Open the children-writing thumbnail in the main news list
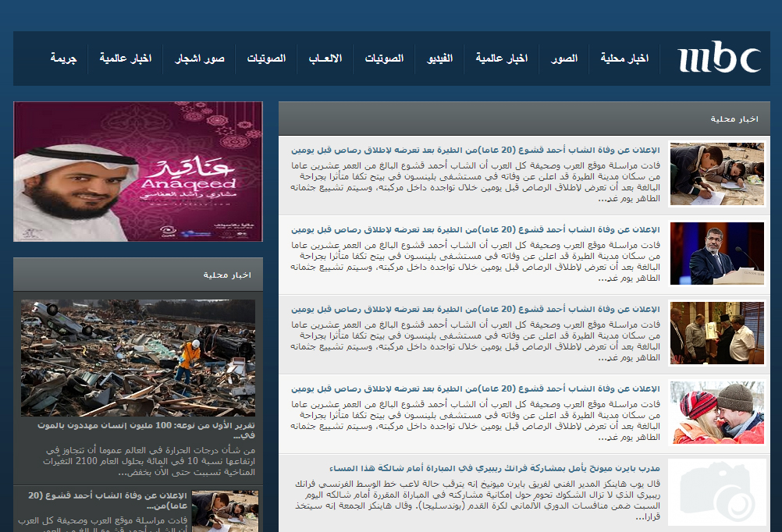The height and width of the screenshot is (532, 782). pyautogui.click(x=716, y=173)
